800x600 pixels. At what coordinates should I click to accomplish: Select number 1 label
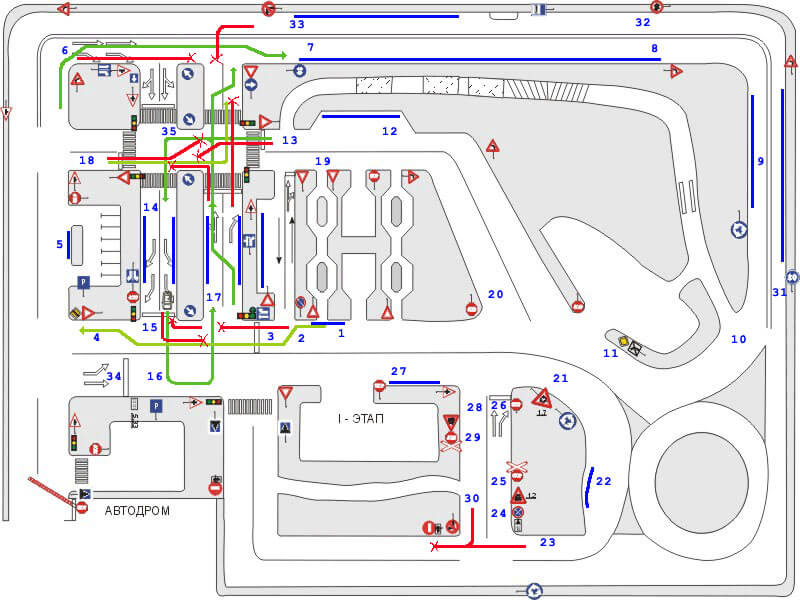click(341, 334)
